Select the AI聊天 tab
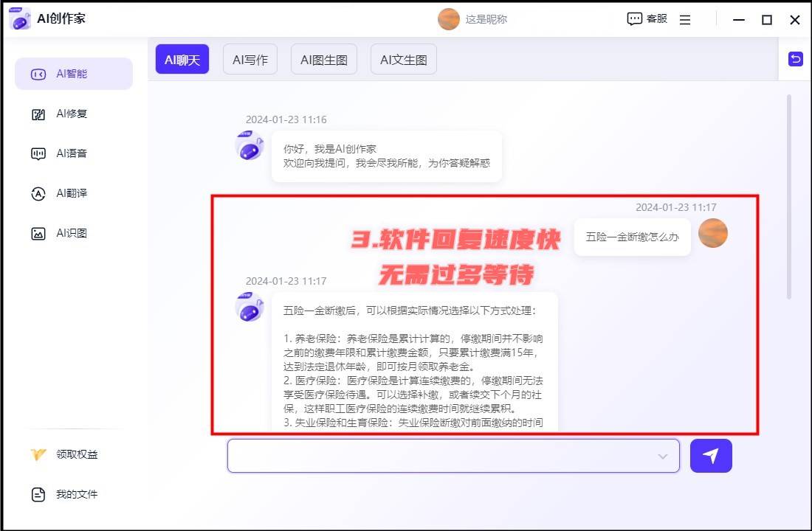812x531 pixels. pyautogui.click(x=182, y=60)
